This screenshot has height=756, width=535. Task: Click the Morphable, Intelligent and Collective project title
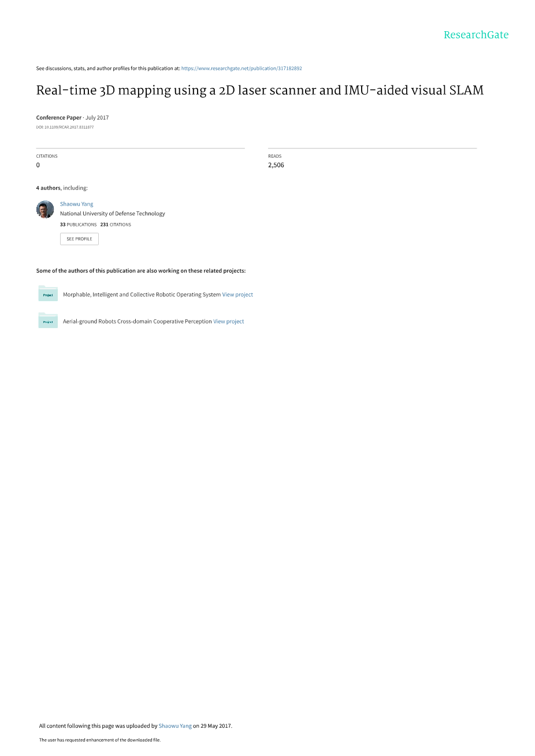pyautogui.click(x=142, y=295)
